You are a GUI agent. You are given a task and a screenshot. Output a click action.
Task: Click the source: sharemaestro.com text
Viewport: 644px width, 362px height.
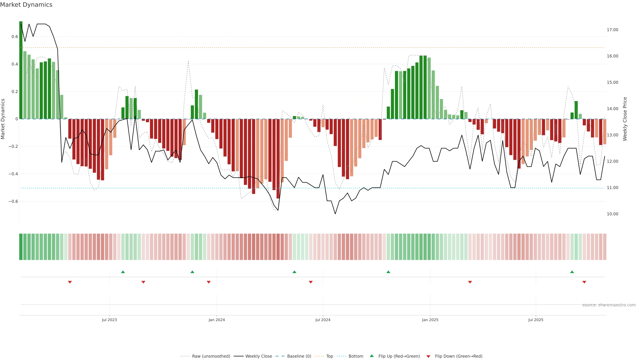pos(609,305)
